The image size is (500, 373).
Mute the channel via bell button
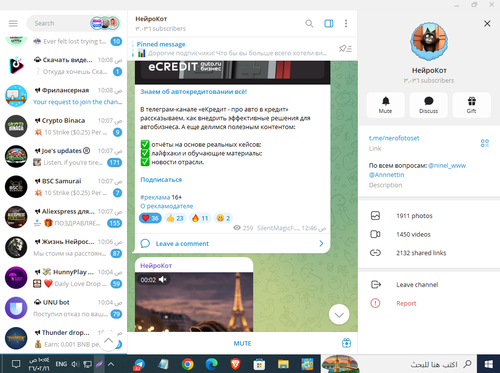[x=386, y=105]
